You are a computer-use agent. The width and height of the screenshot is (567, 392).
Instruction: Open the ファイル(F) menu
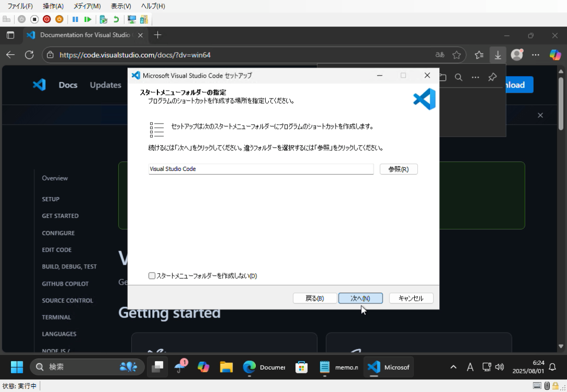pyautogui.click(x=20, y=6)
